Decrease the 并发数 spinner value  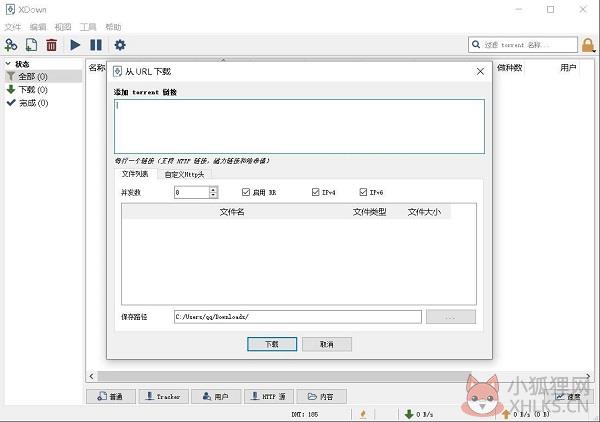click(x=214, y=195)
